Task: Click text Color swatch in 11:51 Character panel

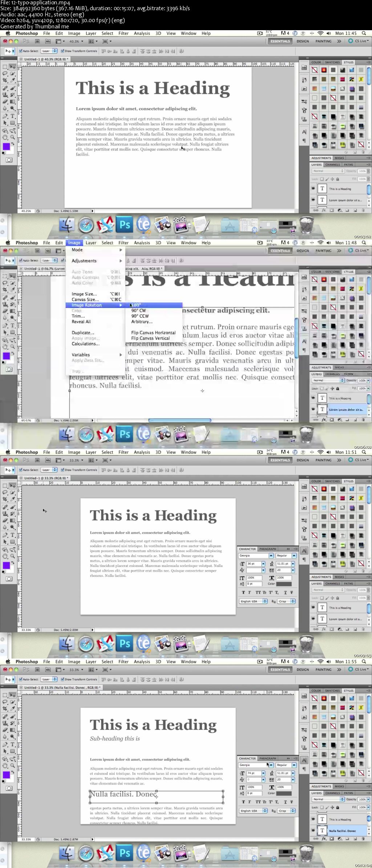Action: (x=284, y=584)
